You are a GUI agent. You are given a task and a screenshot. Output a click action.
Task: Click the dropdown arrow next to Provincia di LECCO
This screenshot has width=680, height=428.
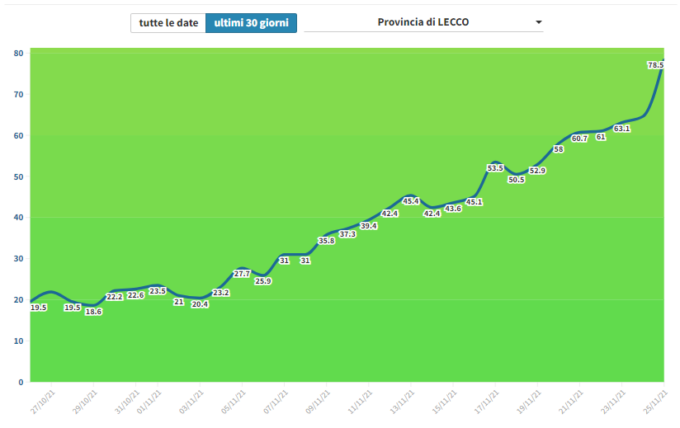pos(538,22)
